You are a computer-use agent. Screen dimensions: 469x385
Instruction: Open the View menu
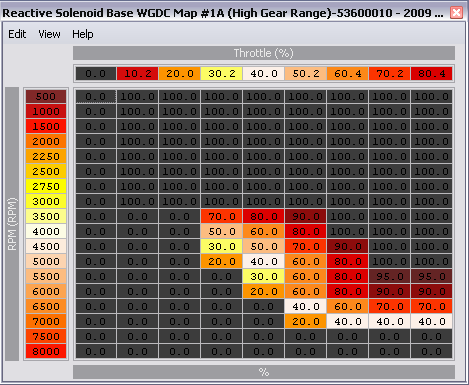(x=49, y=34)
